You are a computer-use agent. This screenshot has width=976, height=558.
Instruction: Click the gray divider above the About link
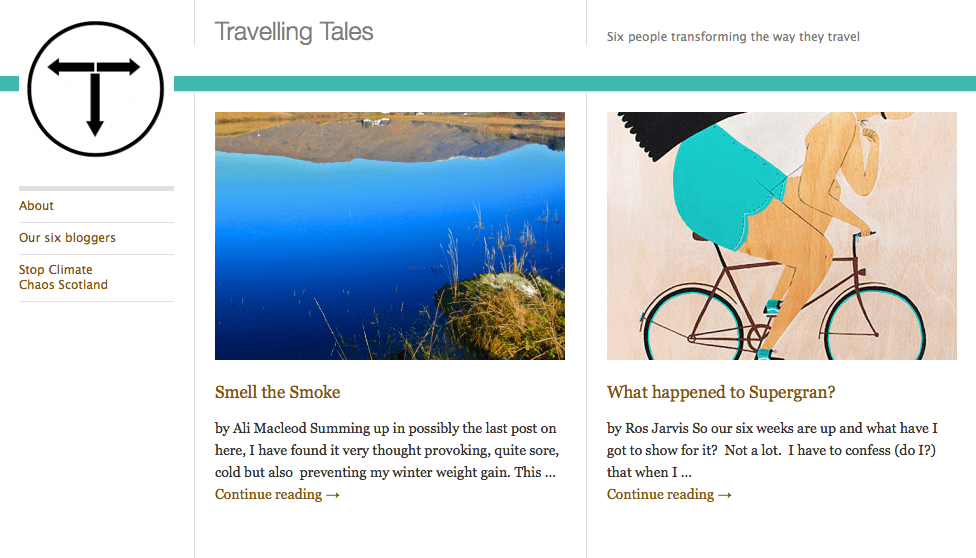(96, 188)
